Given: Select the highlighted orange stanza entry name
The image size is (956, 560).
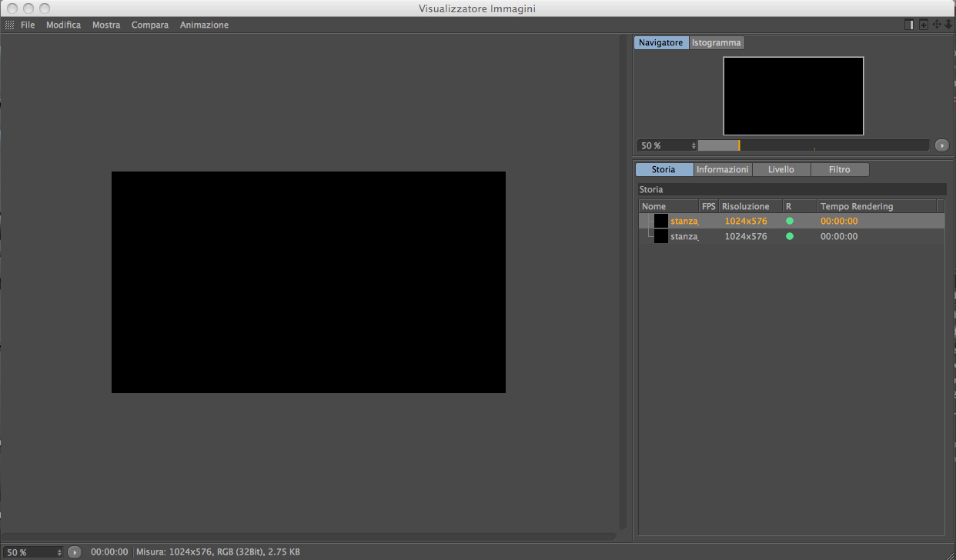Looking at the screenshot, I should click(684, 221).
